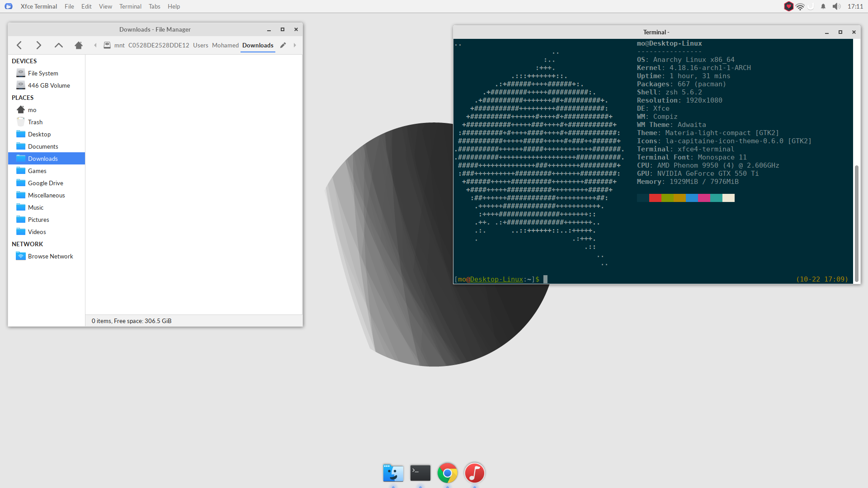The width and height of the screenshot is (868, 488).
Task: Open 'mo' home place
Action: coord(47,110)
